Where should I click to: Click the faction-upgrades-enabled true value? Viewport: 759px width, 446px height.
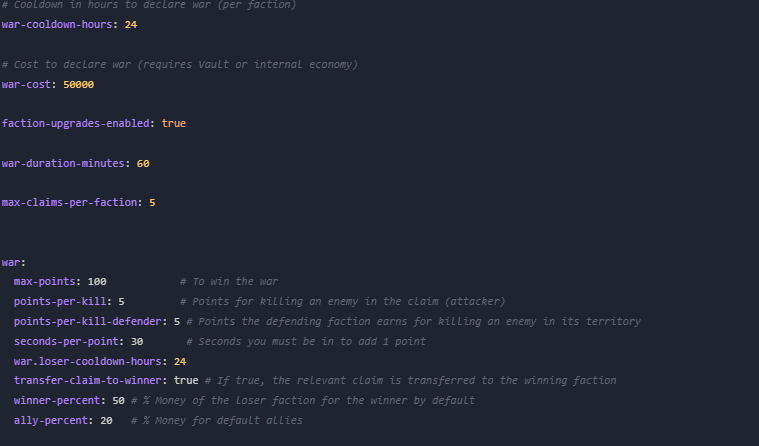[x=174, y=123]
